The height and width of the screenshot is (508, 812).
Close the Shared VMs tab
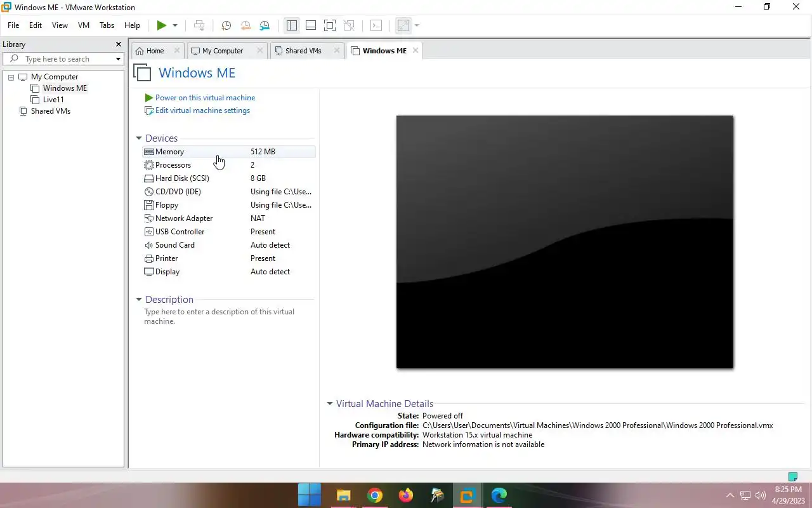[337, 51]
